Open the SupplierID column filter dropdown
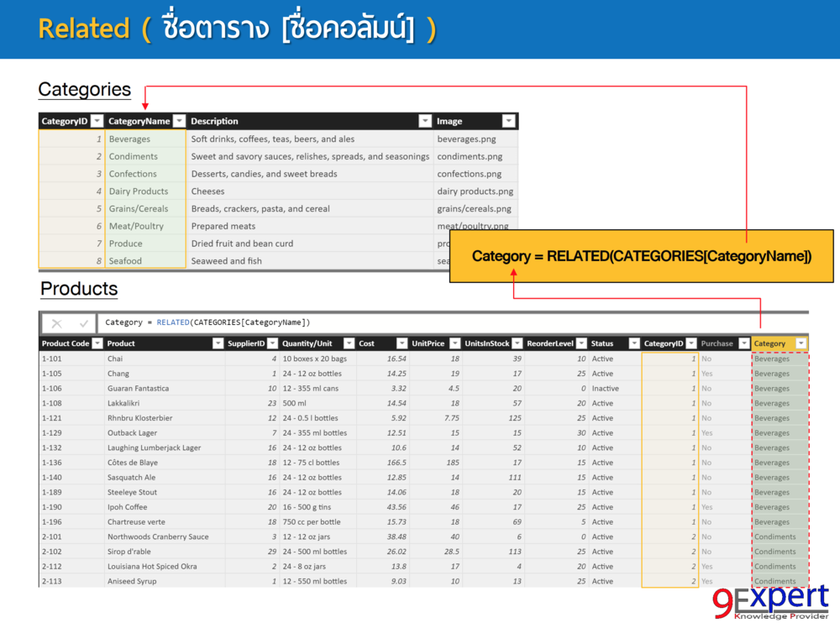Screen dimensions: 840x623 point(272,343)
